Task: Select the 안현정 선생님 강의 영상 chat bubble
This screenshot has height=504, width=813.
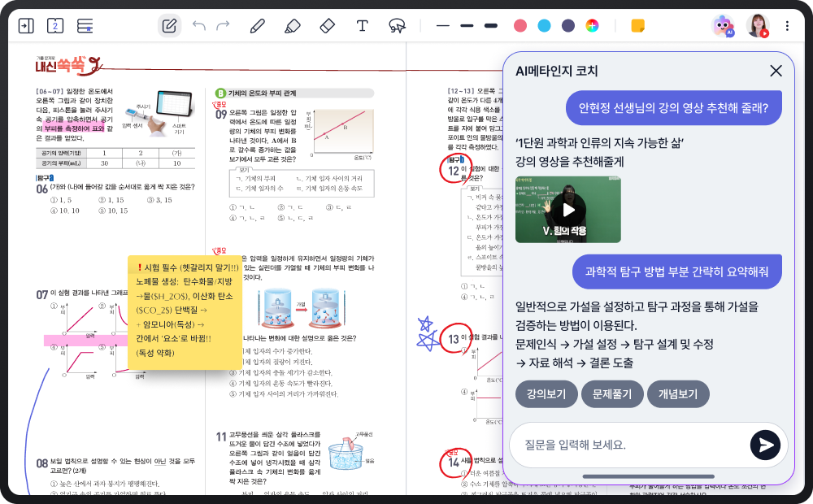Action: click(673, 108)
